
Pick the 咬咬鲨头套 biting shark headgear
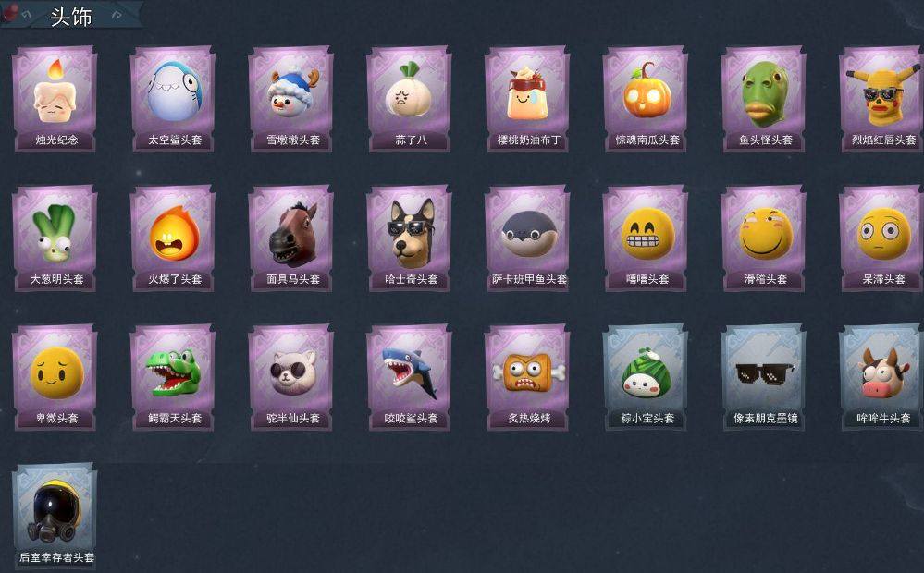click(x=410, y=377)
